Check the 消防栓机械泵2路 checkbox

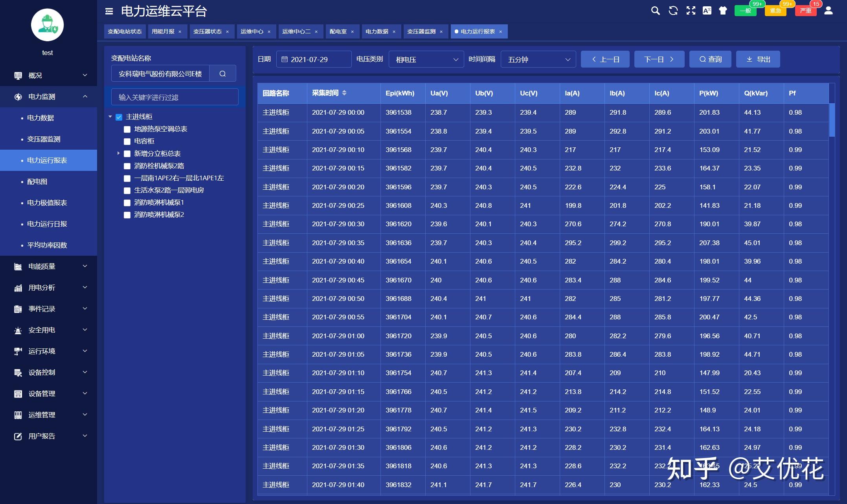(127, 166)
